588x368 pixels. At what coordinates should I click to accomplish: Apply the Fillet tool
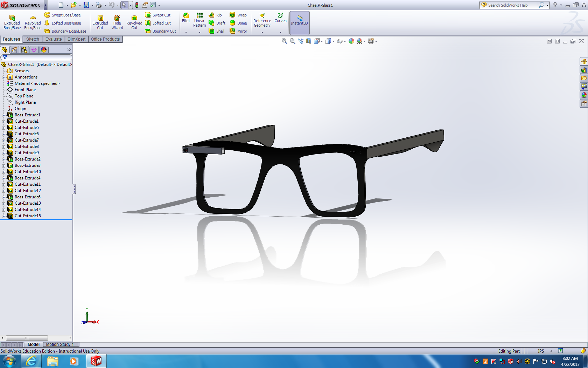pos(186,18)
